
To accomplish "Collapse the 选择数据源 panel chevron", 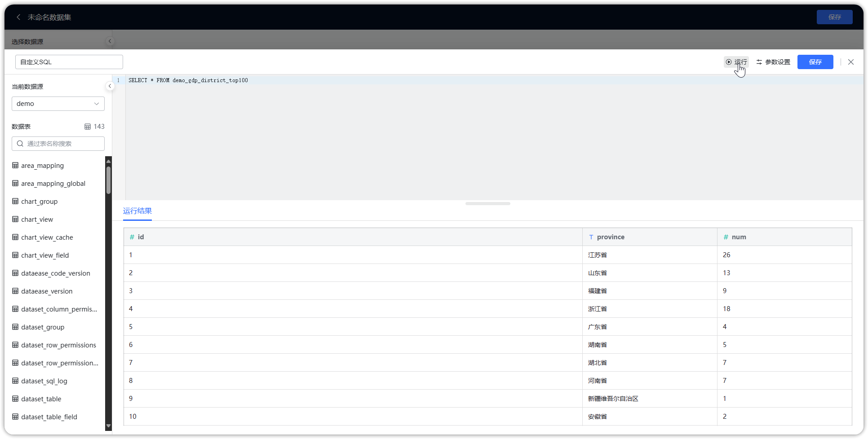I will [x=110, y=41].
